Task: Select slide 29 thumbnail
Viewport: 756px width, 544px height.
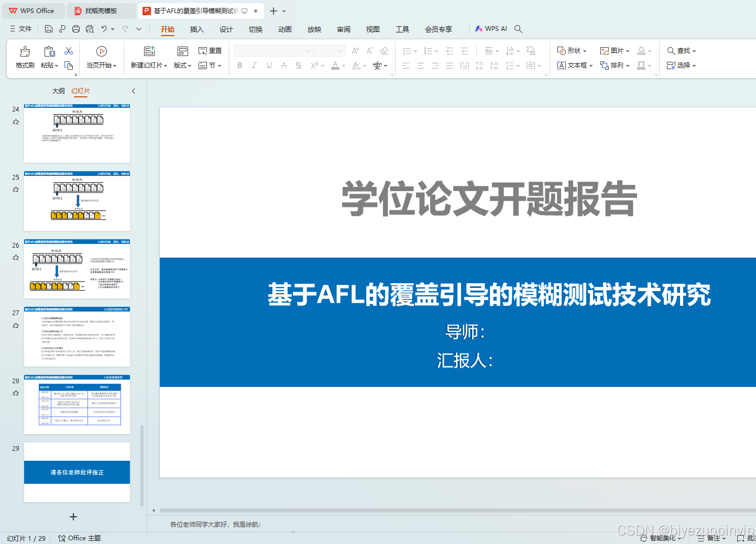Action: (76, 472)
